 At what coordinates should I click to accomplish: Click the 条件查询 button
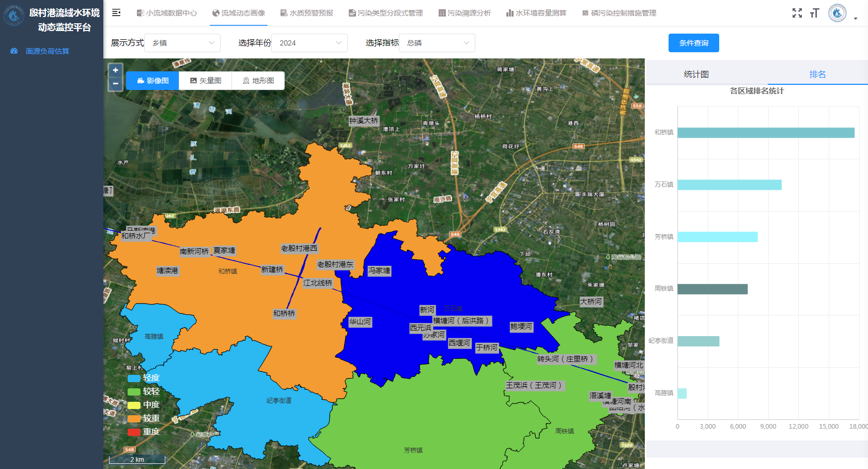693,43
